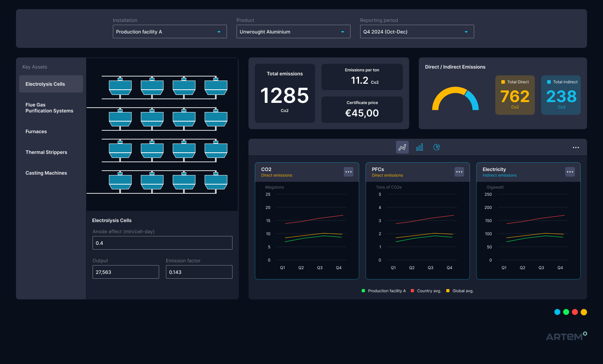The height and width of the screenshot is (364, 603).
Task: Click the green Production facility A legend swatch
Action: 363,291
